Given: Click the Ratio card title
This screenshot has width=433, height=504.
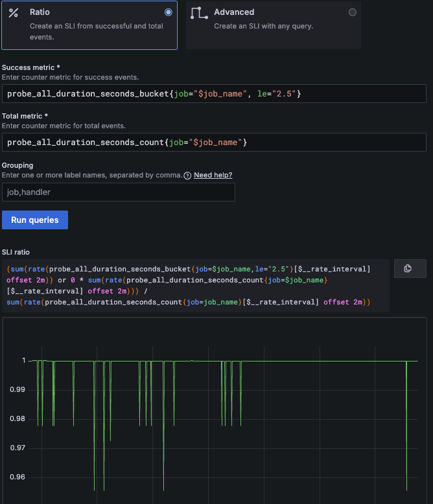Looking at the screenshot, I should click(40, 12).
